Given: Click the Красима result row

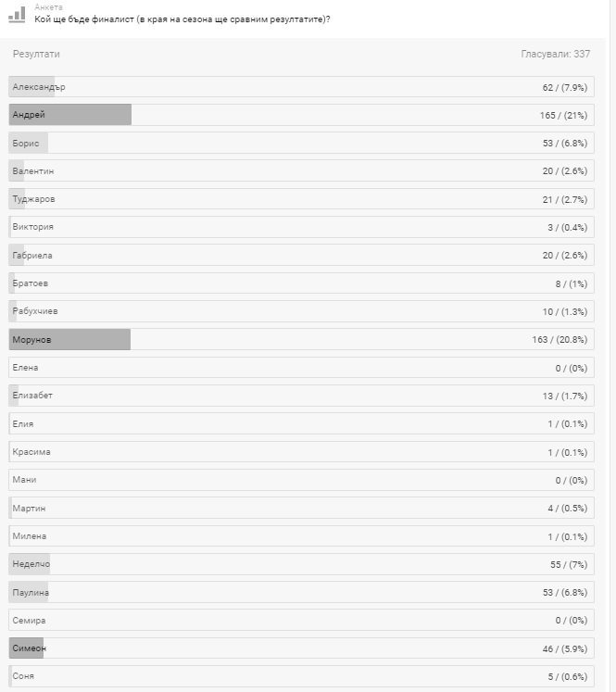Looking at the screenshot, I should click(302, 452).
